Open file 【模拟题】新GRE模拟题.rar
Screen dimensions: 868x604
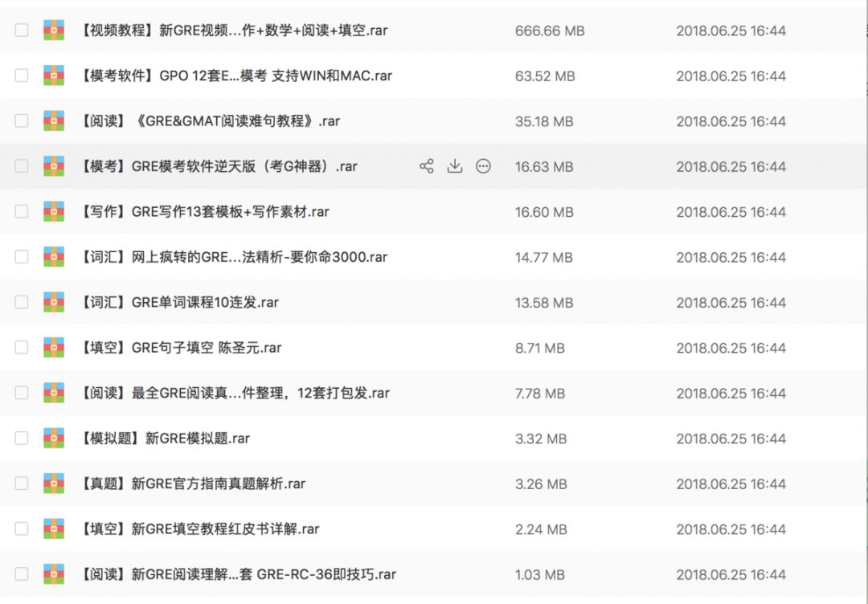(x=165, y=439)
